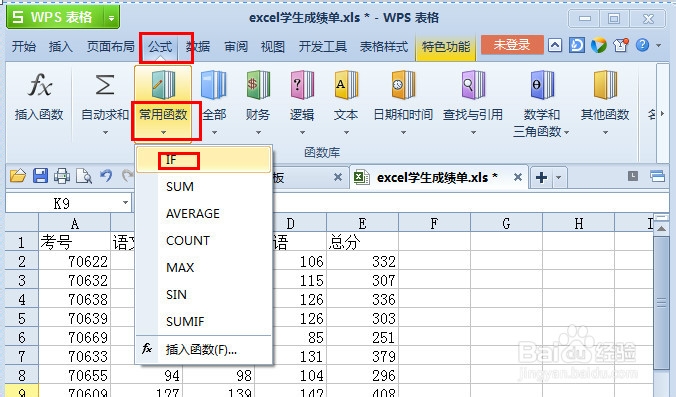Click the 常用函数 book icon

point(163,85)
